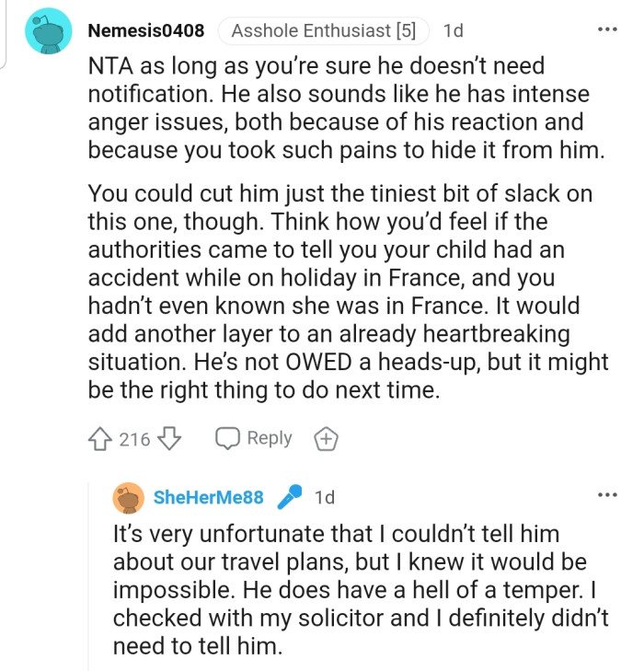Image resolution: width=644 pixels, height=671 pixels.
Task: Click the Reply text label
Action: tap(269, 439)
